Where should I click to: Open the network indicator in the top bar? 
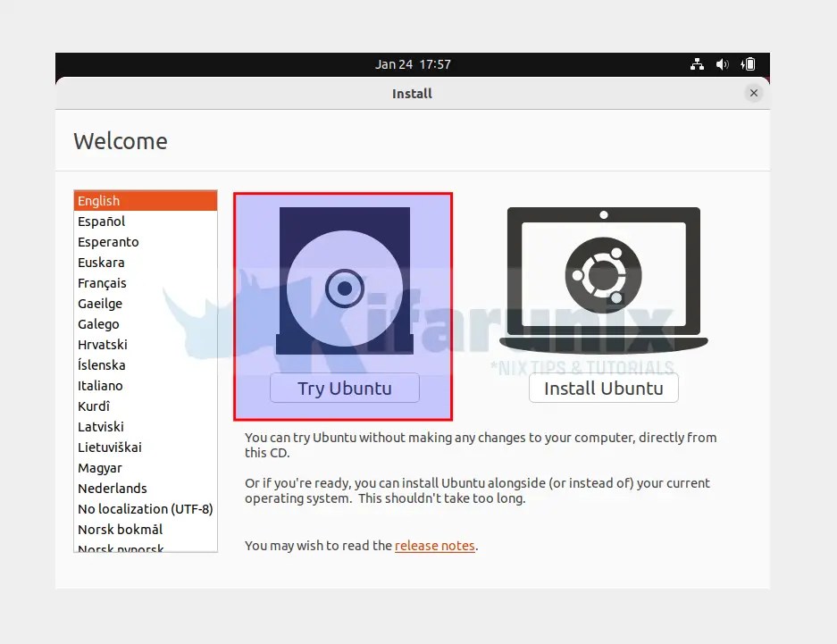tap(697, 63)
